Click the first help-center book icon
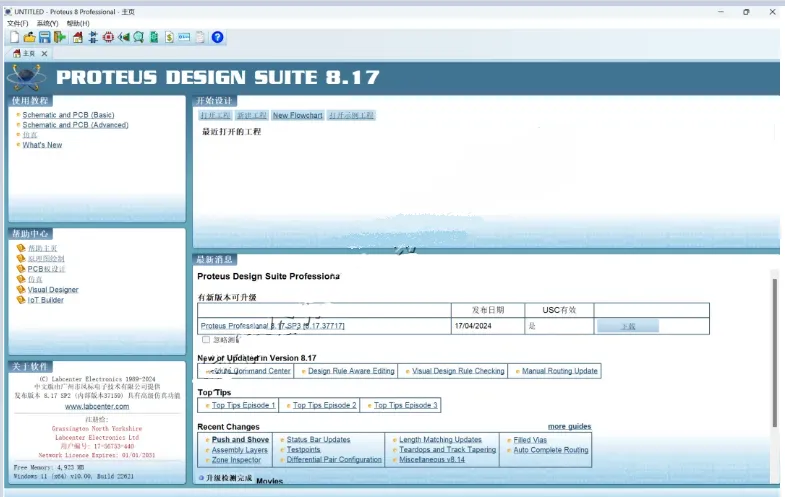This screenshot has width=785, height=497. click(x=21, y=248)
